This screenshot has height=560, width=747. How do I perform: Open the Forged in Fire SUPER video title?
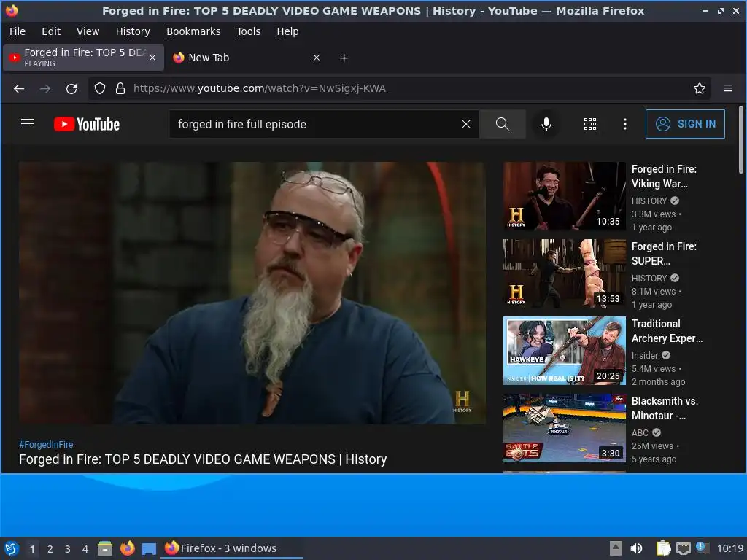click(664, 253)
